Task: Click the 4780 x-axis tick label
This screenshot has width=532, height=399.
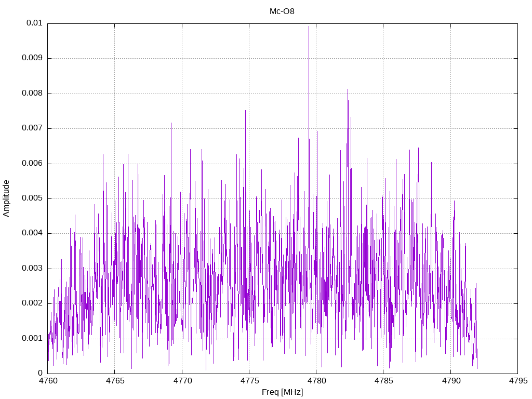Action: pyautogui.click(x=316, y=381)
